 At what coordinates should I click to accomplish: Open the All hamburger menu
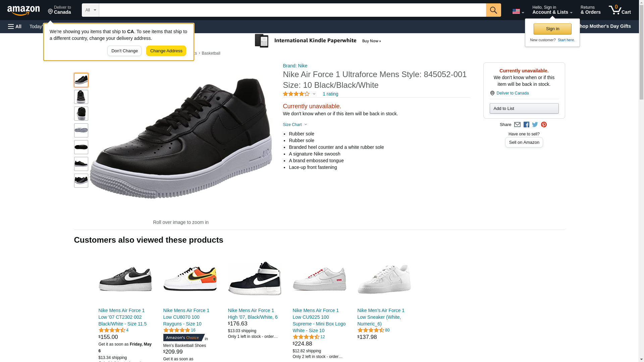click(x=15, y=26)
